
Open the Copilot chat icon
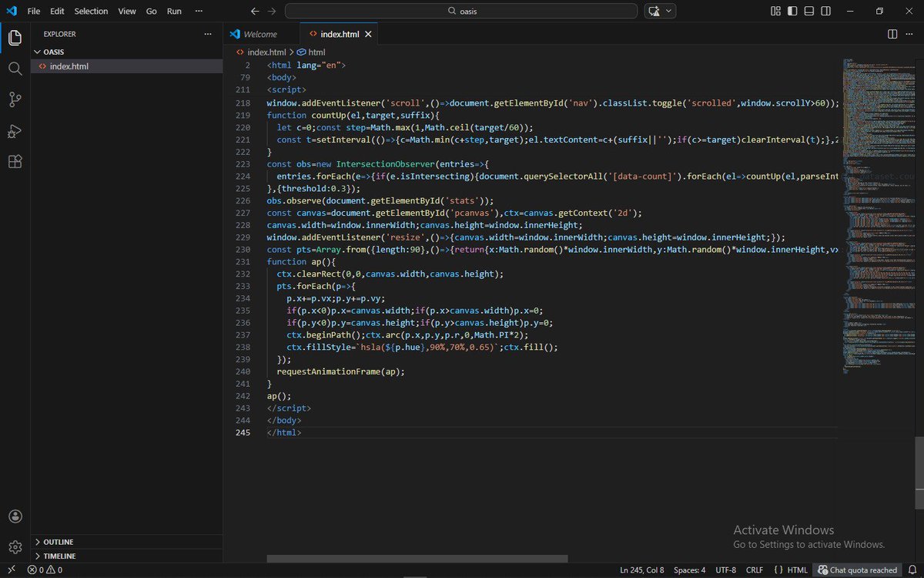point(654,11)
